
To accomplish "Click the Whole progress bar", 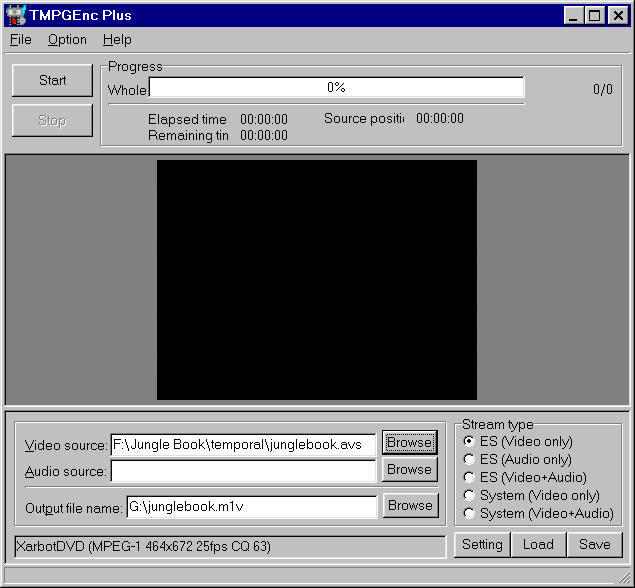I will pyautogui.click(x=337, y=87).
